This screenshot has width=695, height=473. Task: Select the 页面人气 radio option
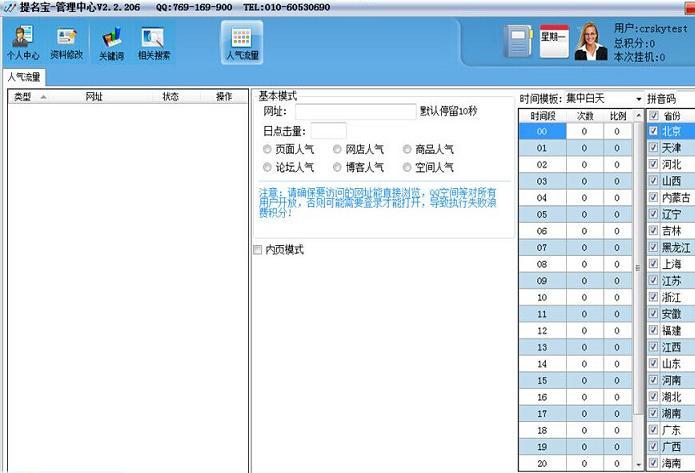(x=267, y=149)
